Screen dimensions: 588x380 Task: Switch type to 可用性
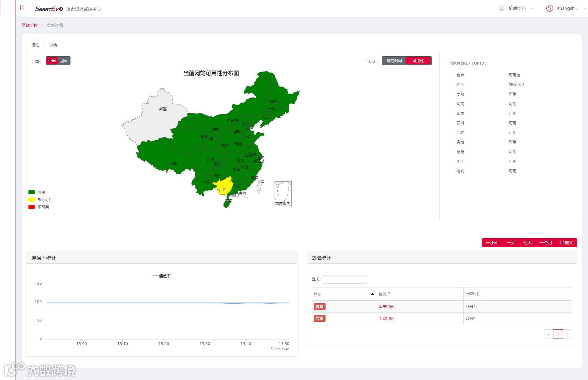[x=418, y=61]
